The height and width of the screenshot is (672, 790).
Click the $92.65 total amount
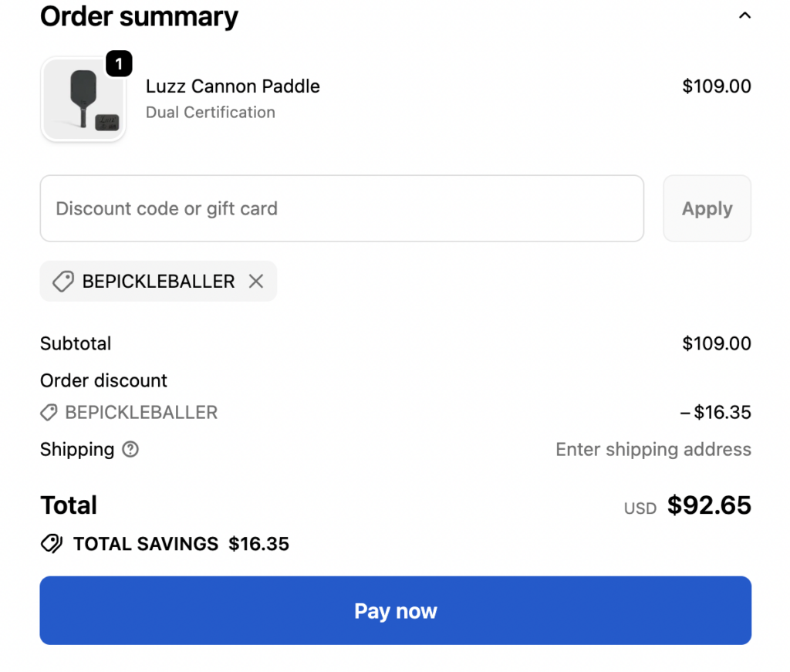(x=709, y=505)
